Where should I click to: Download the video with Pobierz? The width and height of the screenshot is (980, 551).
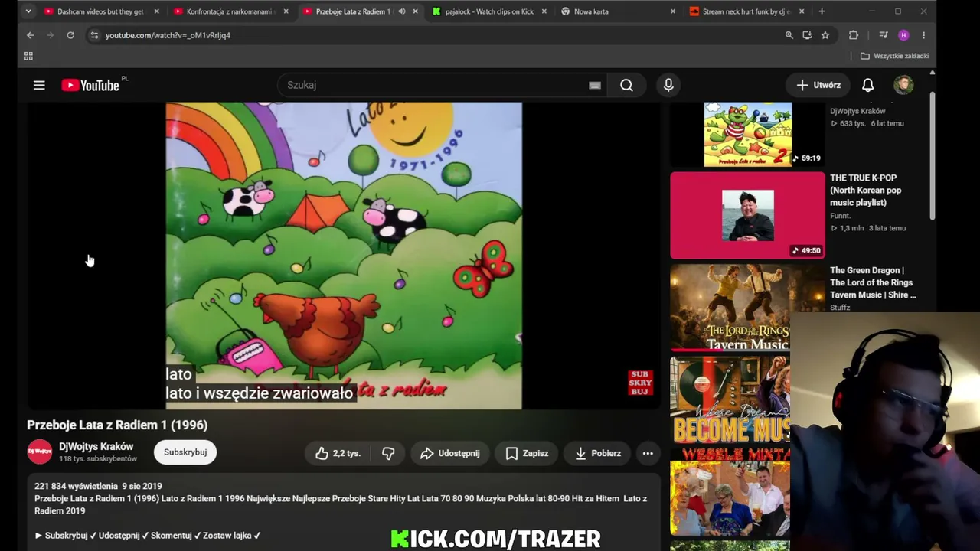point(597,453)
